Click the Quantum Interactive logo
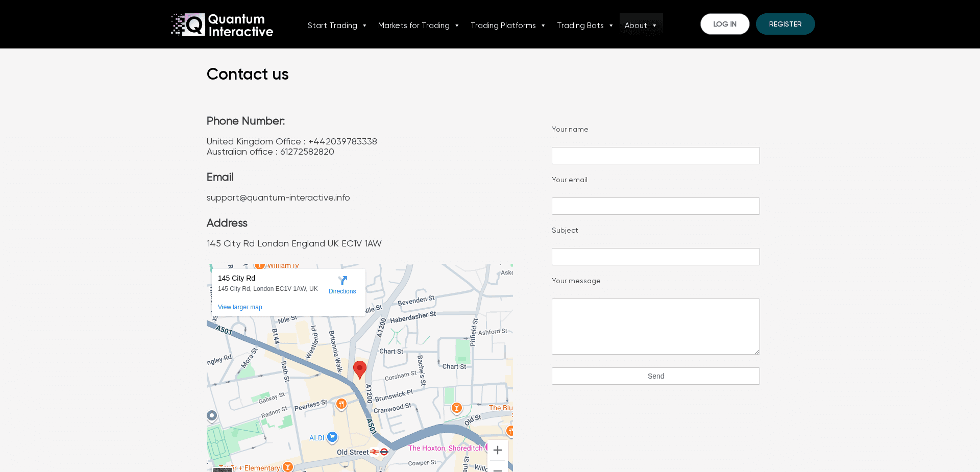The height and width of the screenshot is (472, 980). point(222,25)
